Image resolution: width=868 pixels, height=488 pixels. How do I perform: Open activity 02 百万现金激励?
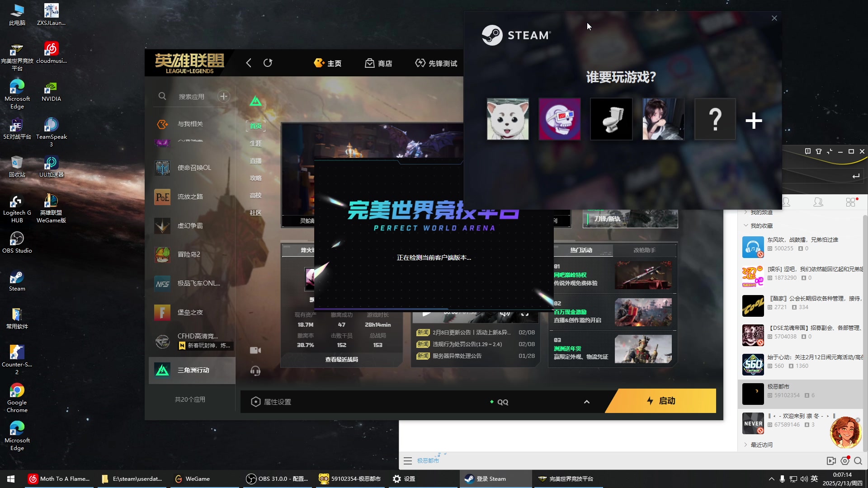point(613,312)
